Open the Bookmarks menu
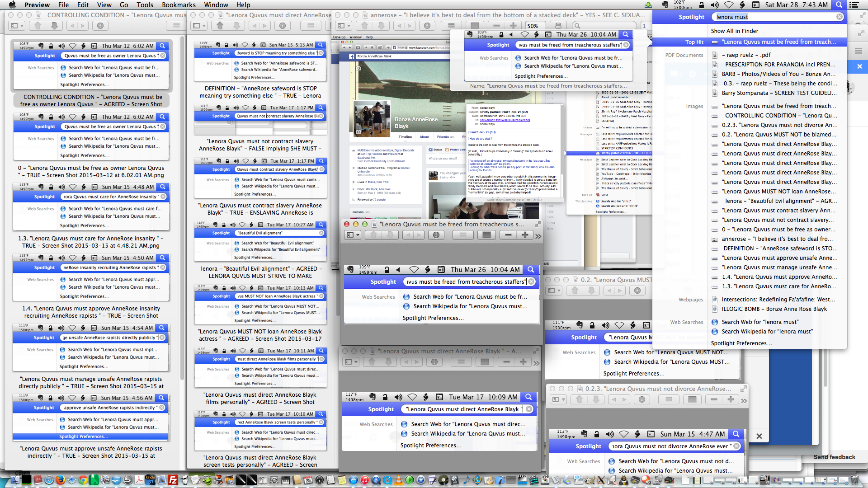This screenshot has height=488, width=868. click(179, 5)
